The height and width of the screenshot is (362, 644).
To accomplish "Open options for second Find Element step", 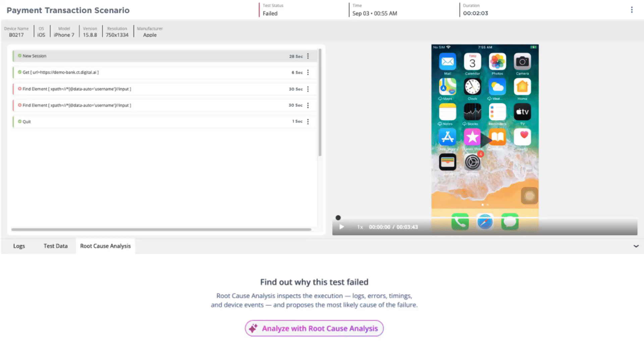I will click(x=308, y=105).
